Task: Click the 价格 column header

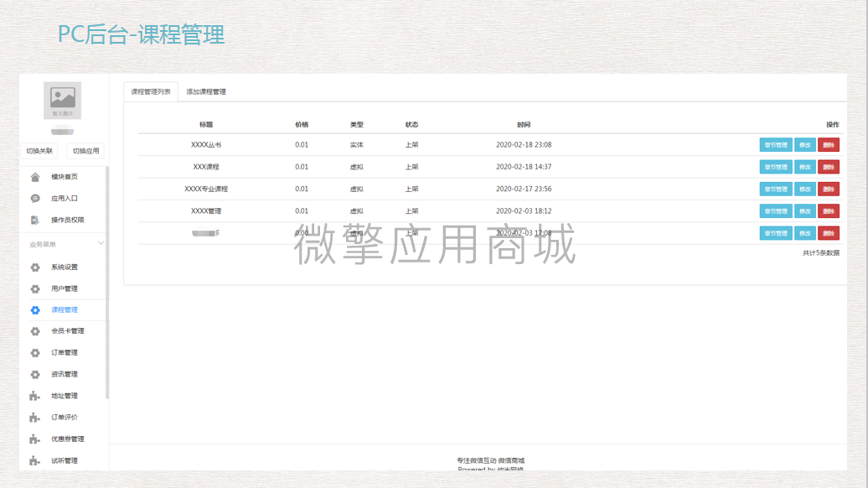Action: 302,125
